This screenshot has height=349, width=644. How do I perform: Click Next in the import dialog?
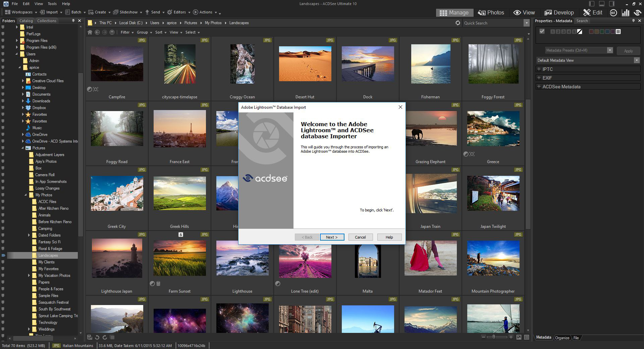pos(332,237)
